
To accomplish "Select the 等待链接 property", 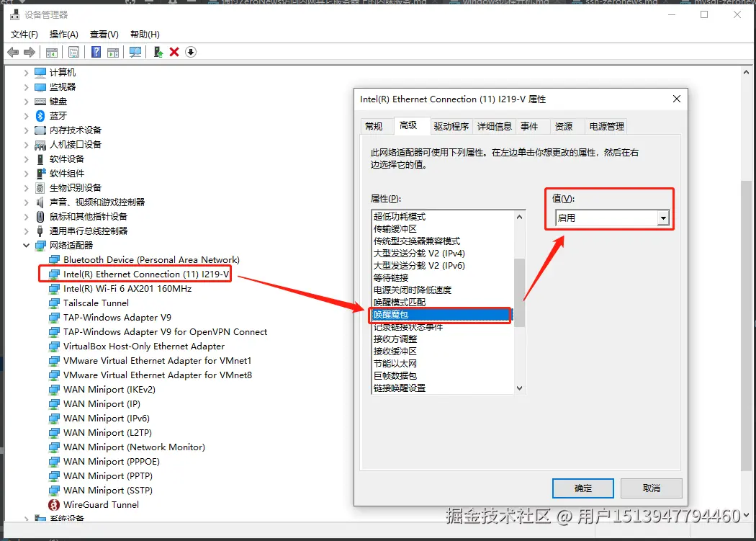I will tap(391, 278).
